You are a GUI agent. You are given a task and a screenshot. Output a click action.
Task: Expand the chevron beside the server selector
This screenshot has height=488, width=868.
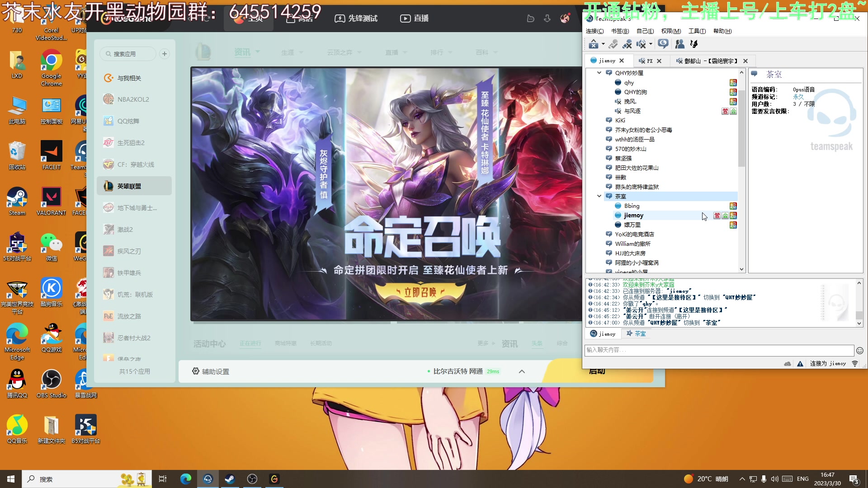(x=522, y=371)
